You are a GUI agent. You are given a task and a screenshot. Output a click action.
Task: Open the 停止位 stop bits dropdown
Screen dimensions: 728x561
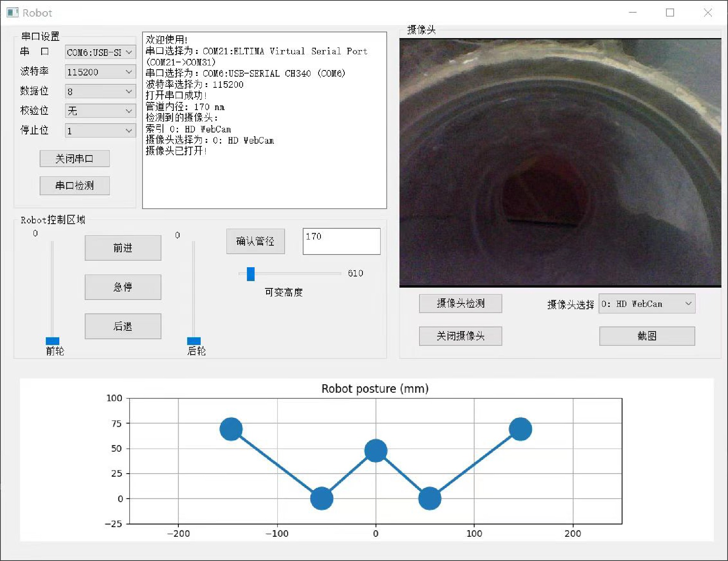point(100,131)
